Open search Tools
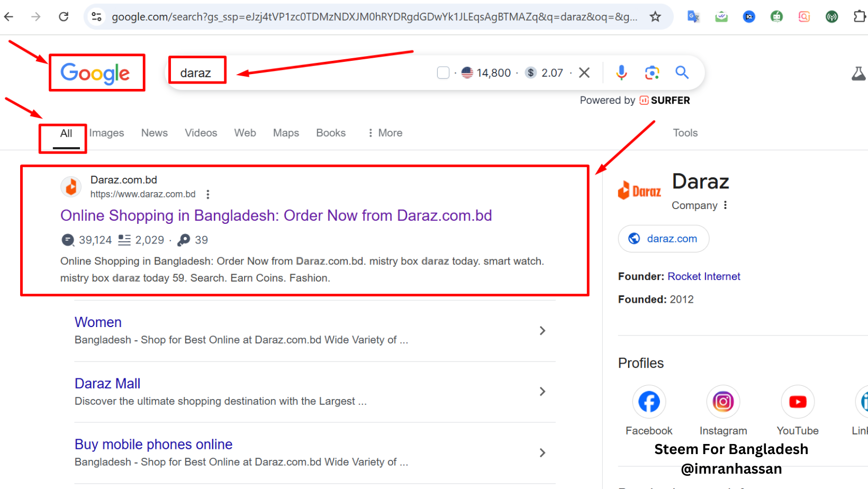Viewport: 868px width, 489px height. (685, 133)
